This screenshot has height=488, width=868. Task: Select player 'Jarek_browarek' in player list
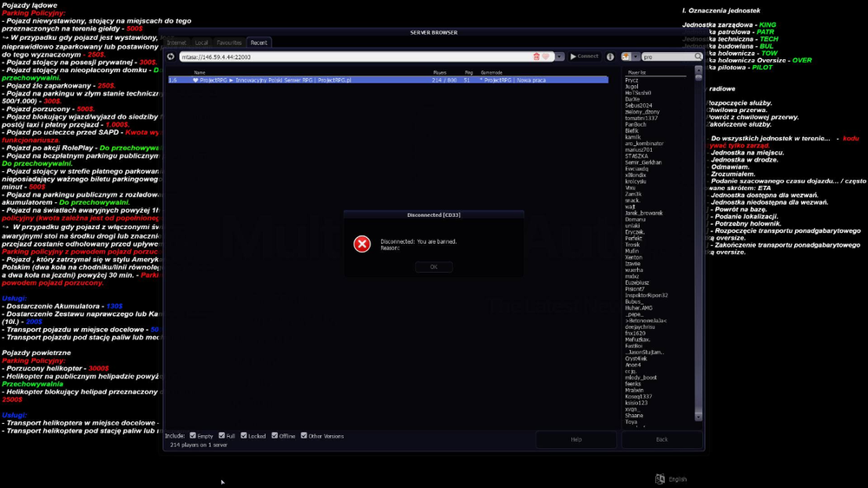pyautogui.click(x=644, y=213)
